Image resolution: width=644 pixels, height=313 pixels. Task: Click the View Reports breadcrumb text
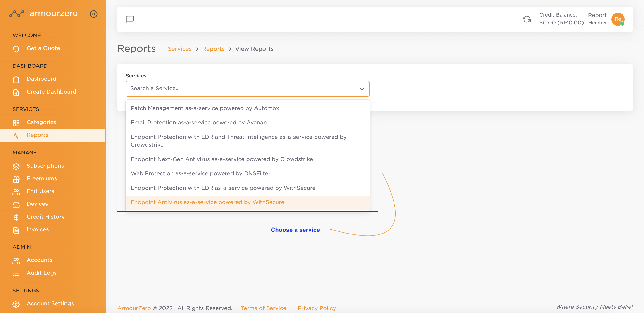pos(254,49)
